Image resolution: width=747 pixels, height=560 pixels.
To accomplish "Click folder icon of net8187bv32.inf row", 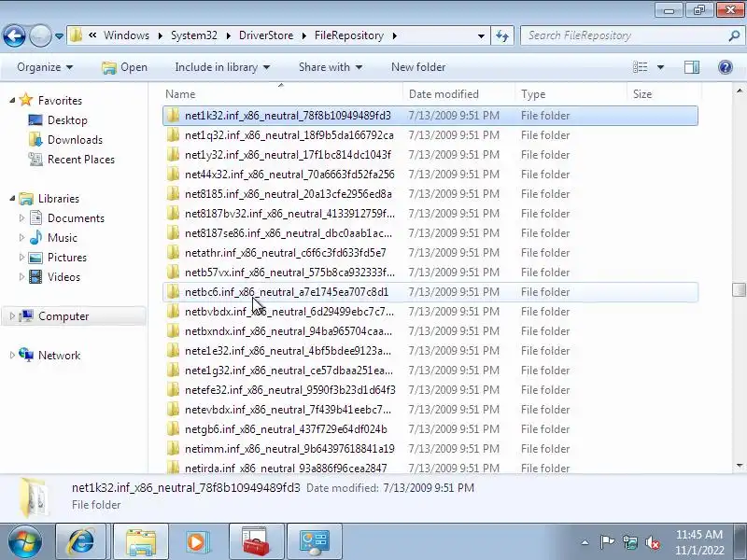I will pyautogui.click(x=174, y=214).
